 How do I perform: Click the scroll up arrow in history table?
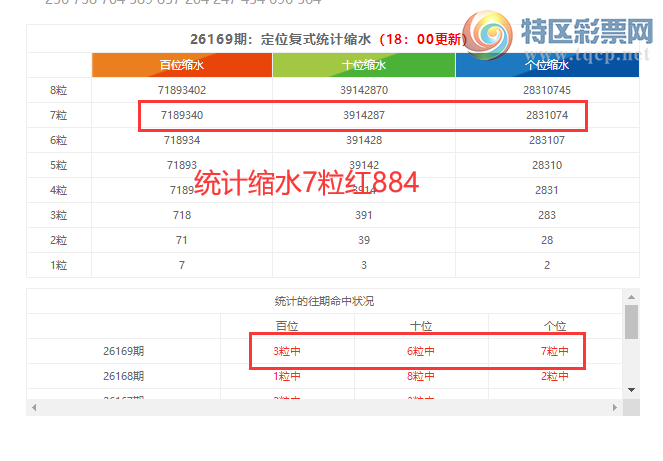631,297
